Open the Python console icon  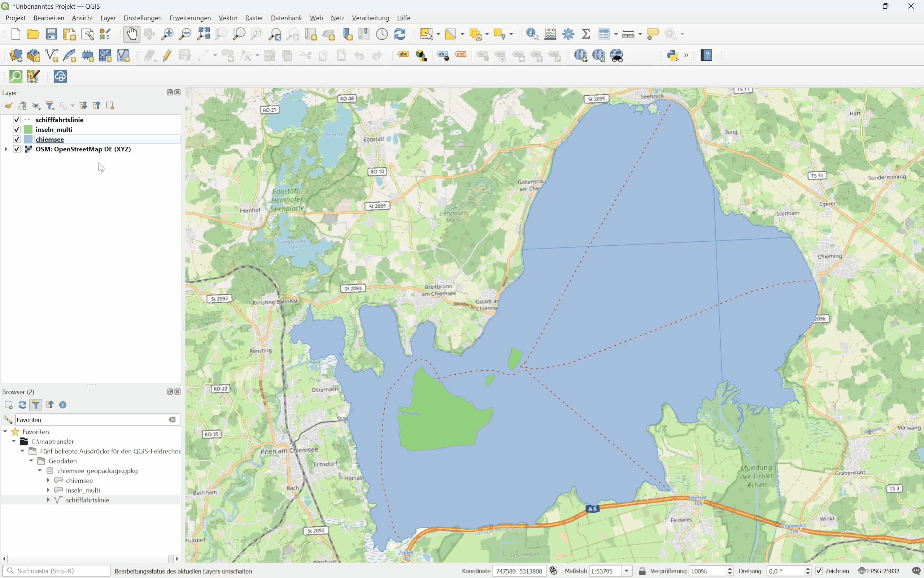[673, 55]
